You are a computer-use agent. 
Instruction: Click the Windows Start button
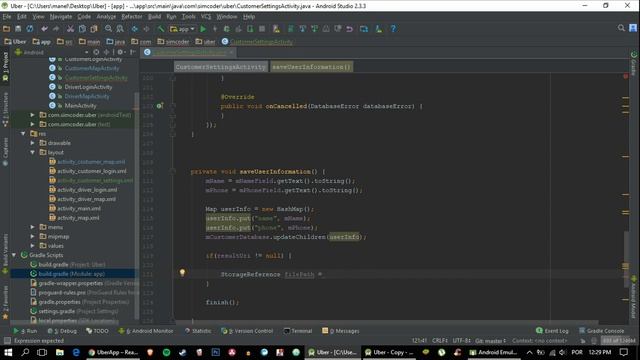pos(8,352)
